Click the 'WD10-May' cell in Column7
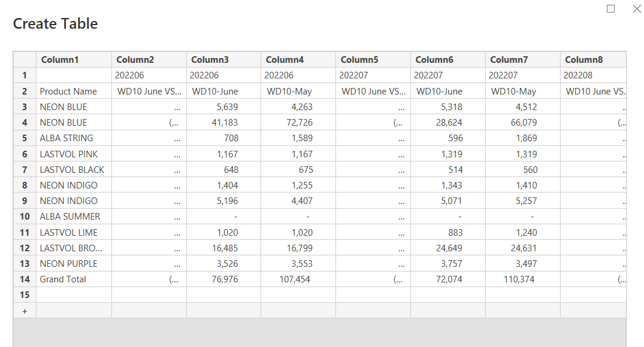Viewport: 644px width, 347px height. 523,91
